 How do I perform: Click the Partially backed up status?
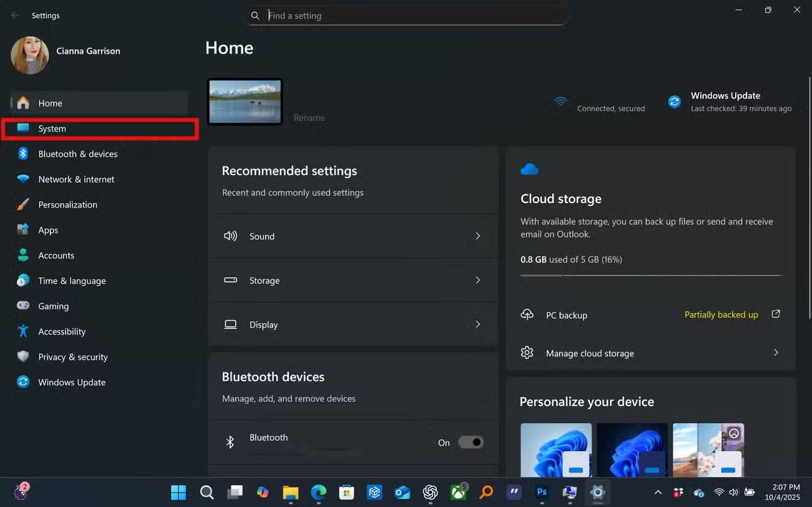coord(721,315)
